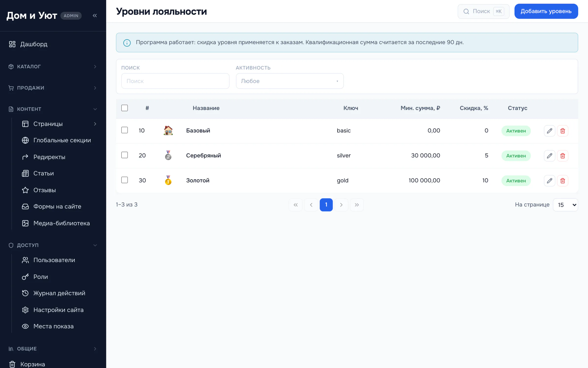Click the Страницы layout icon
Viewport: 588px width, 368px height.
click(25, 124)
